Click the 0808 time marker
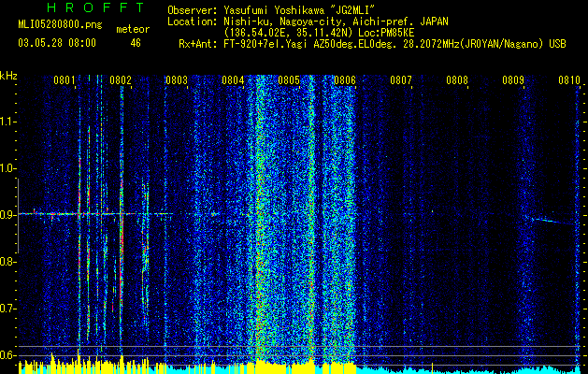This screenshot has width=588, height=374. [x=457, y=80]
